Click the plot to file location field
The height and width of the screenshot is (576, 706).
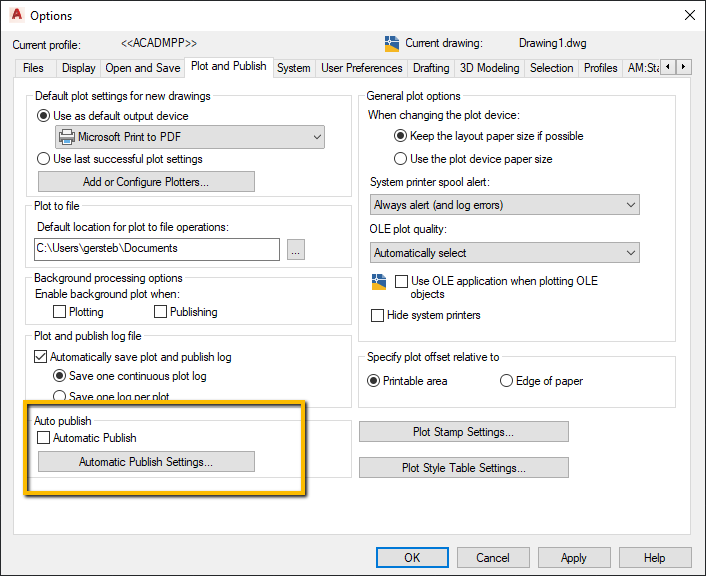(x=157, y=249)
